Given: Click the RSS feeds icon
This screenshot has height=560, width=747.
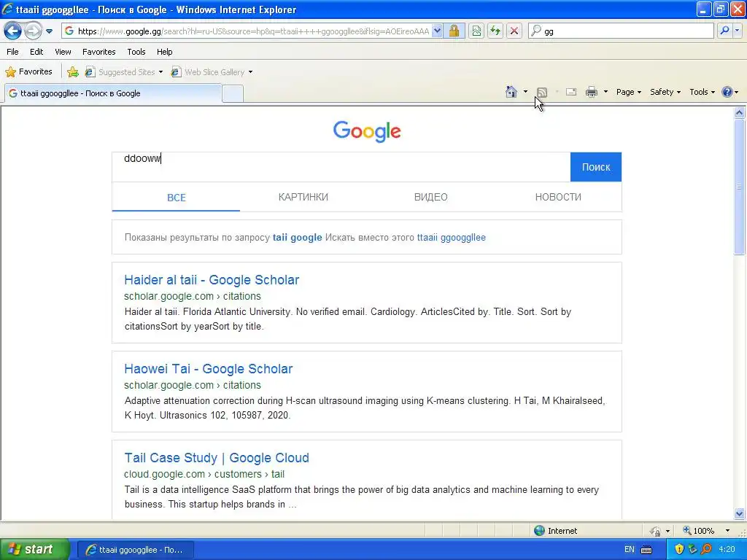Looking at the screenshot, I should [542, 92].
